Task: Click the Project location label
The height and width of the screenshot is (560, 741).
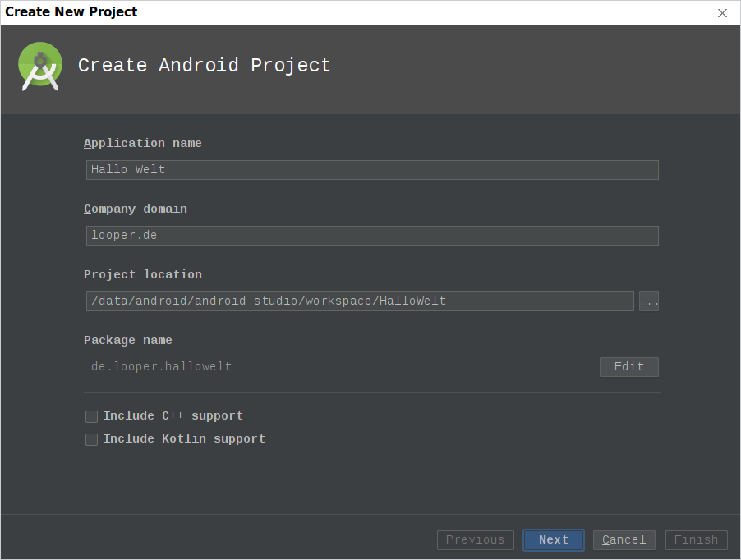Action: [x=143, y=274]
